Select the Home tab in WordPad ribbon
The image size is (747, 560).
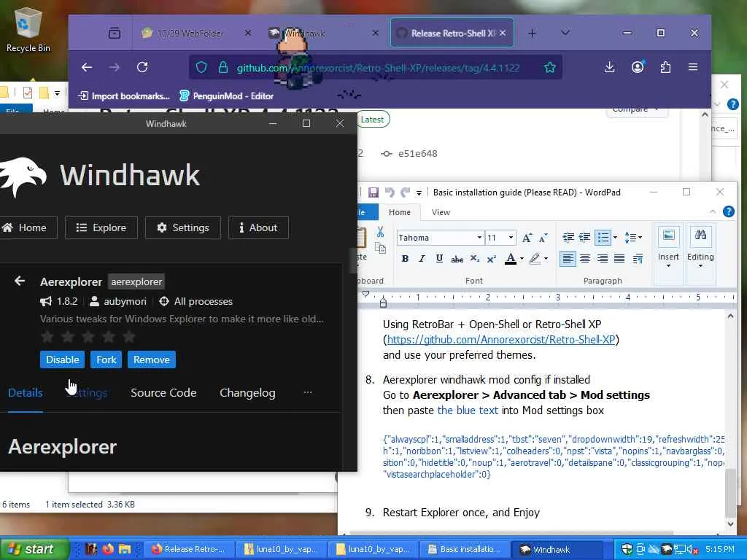click(399, 212)
